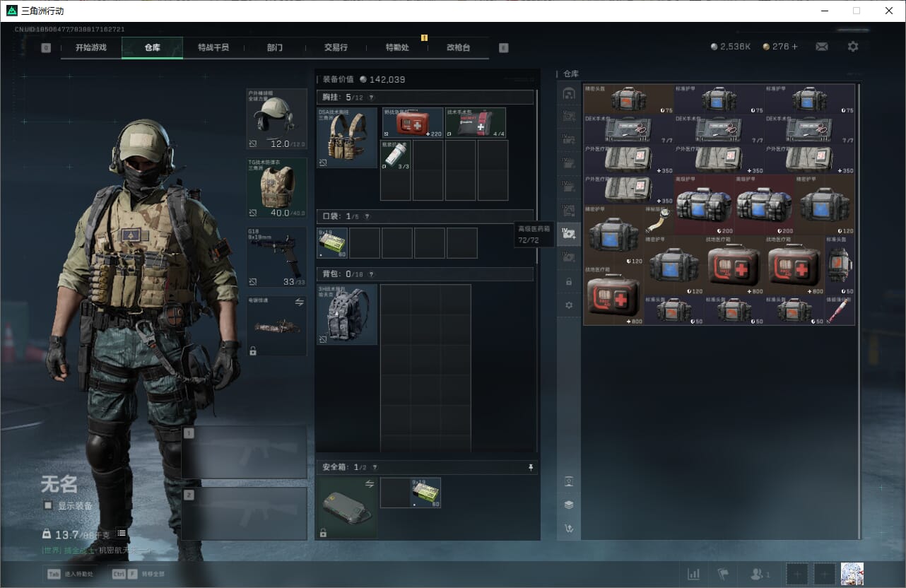Select the G18 pistol equipment slot

(x=276, y=257)
